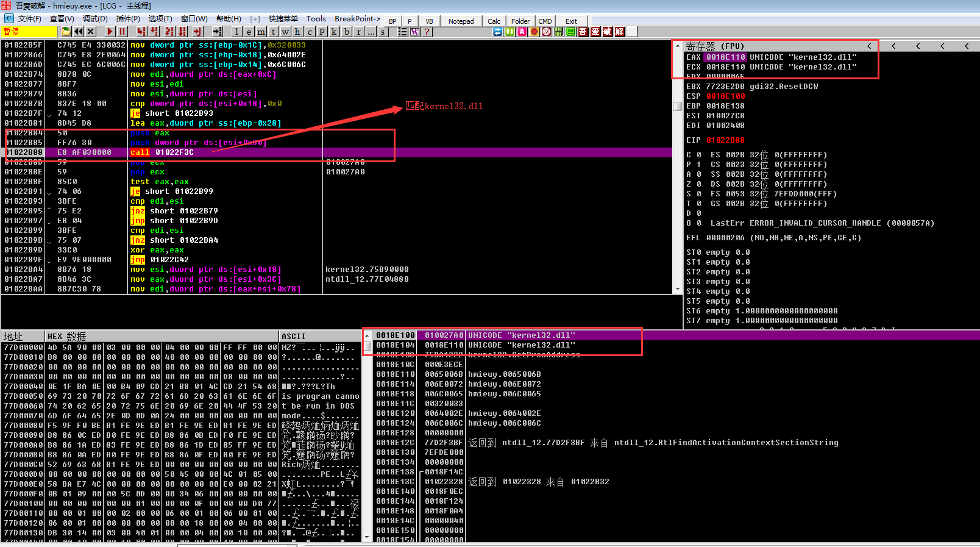Open the 插件(P) menu
The height and width of the screenshot is (547, 980).
128,19
